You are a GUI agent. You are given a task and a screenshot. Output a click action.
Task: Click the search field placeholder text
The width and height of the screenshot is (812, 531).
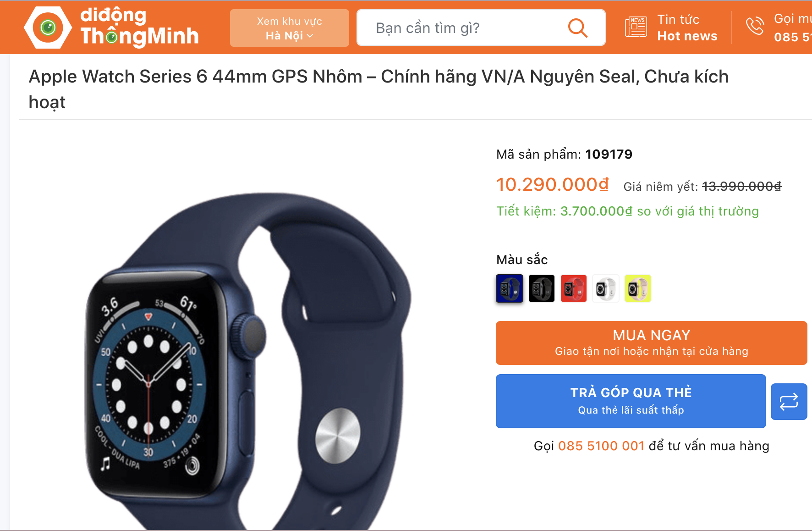(428, 28)
